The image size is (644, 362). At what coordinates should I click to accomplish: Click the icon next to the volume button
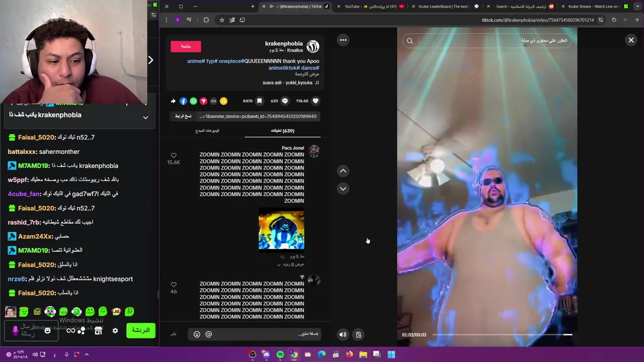[x=358, y=334]
